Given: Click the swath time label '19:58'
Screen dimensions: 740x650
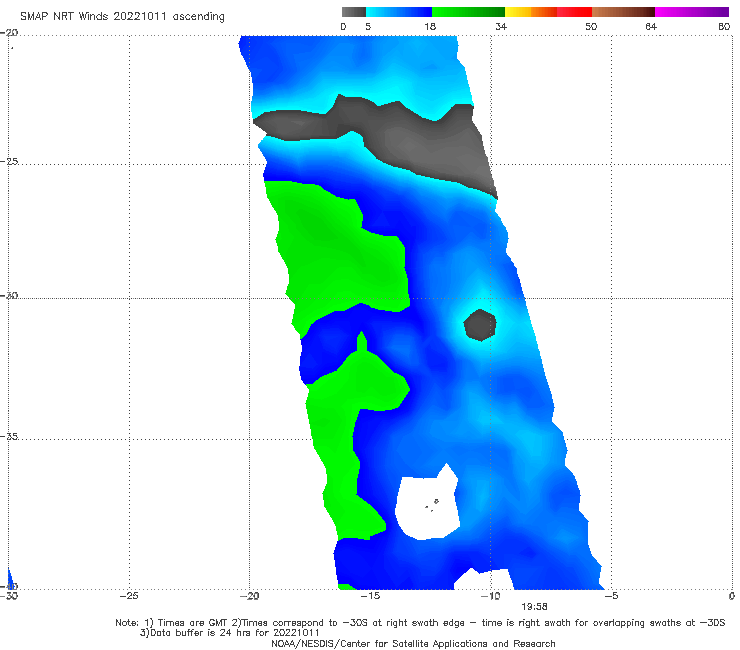Looking at the screenshot, I should (x=534, y=607).
